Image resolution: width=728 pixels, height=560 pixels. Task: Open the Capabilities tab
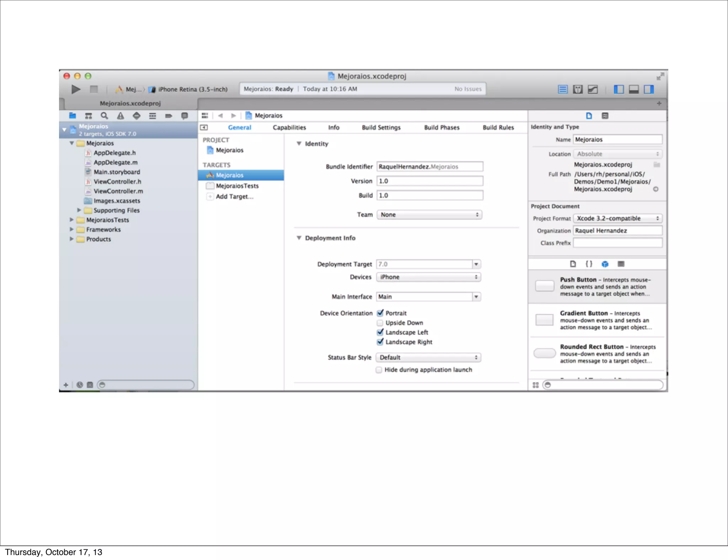(289, 128)
